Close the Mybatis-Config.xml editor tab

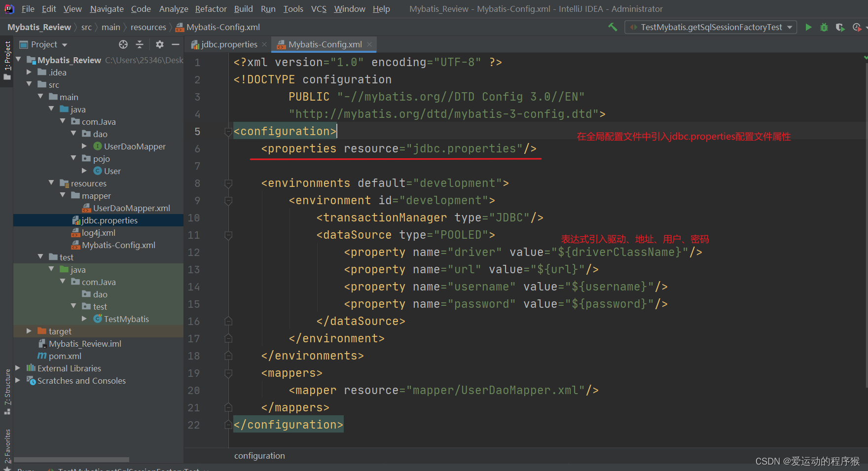[369, 44]
